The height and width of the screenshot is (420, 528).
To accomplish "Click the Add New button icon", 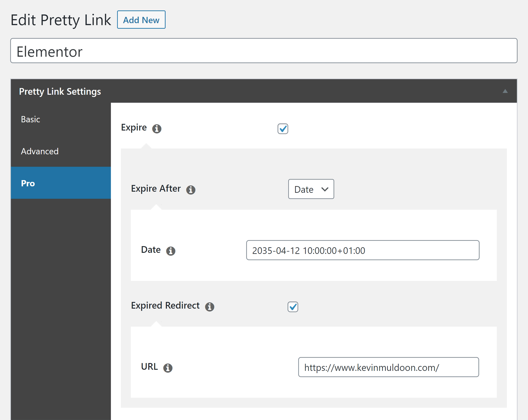I will click(x=142, y=8).
